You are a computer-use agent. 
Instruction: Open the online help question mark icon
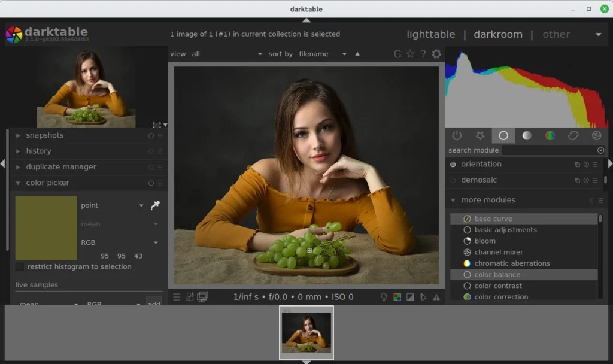click(x=423, y=54)
